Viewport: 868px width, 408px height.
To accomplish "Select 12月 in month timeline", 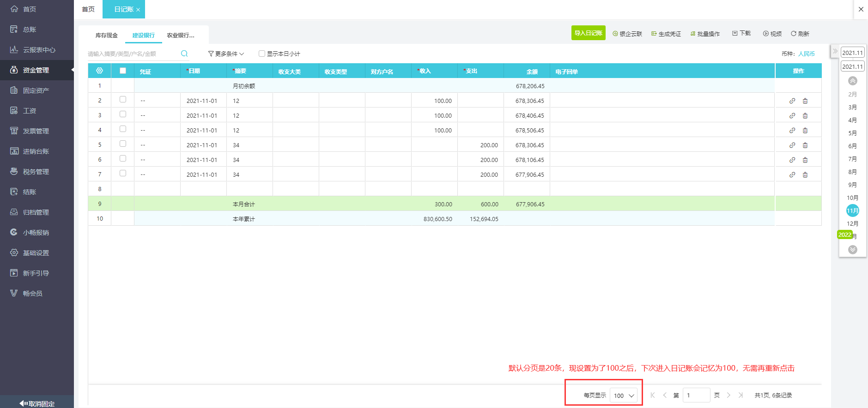I will [852, 224].
